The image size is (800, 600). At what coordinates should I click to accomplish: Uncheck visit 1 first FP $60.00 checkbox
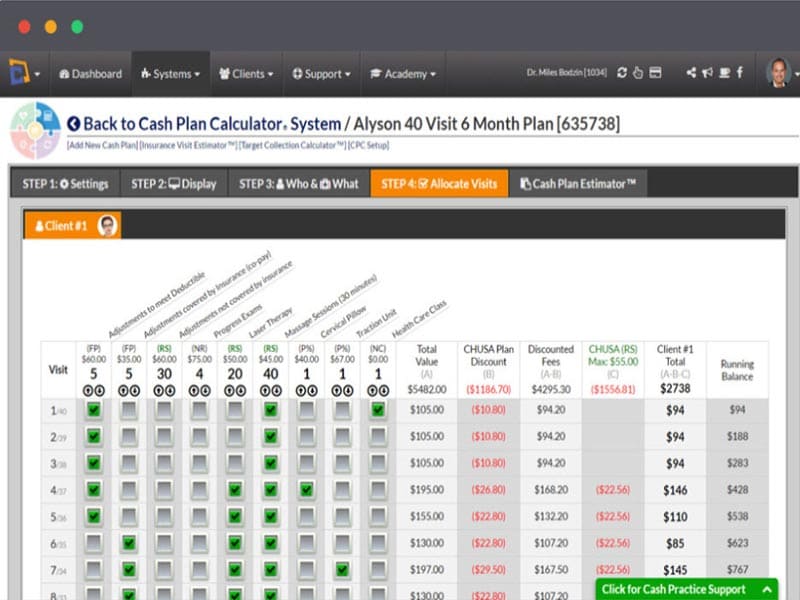click(x=94, y=409)
